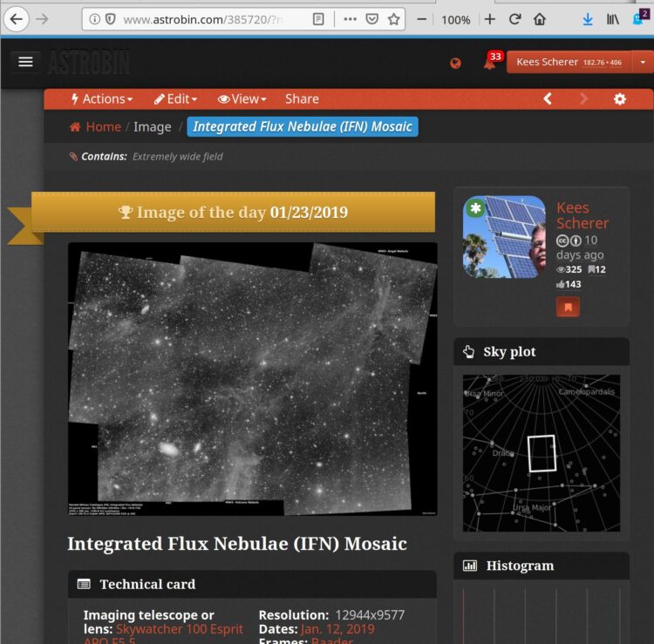The height and width of the screenshot is (644, 654).
Task: Open site information icon in address bar
Action: click(x=95, y=19)
